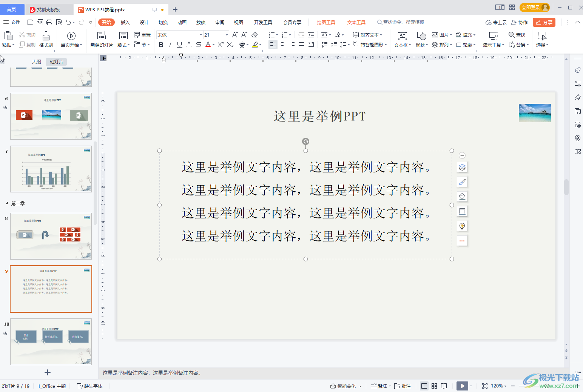Toggle Underline formatting
The width and height of the screenshot is (583, 392).
click(x=179, y=45)
